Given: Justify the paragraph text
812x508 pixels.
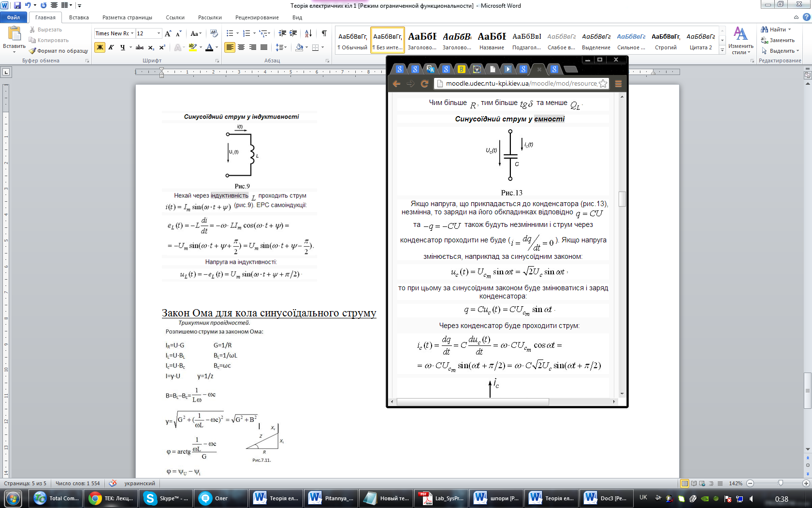Looking at the screenshot, I should (x=264, y=47).
